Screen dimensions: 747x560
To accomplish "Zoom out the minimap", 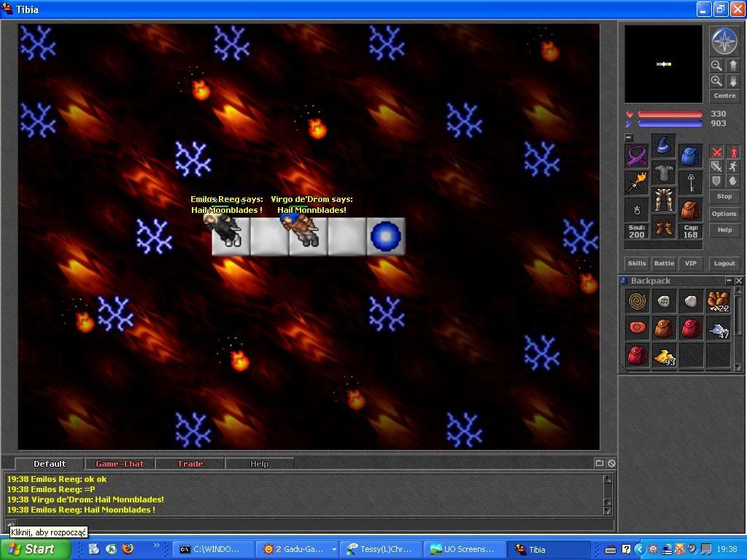I will click(716, 66).
